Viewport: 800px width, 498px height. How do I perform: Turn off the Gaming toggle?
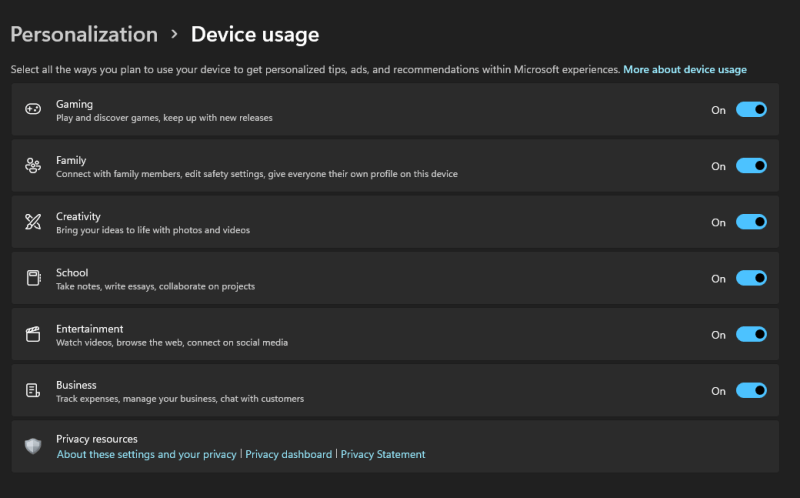(751, 110)
